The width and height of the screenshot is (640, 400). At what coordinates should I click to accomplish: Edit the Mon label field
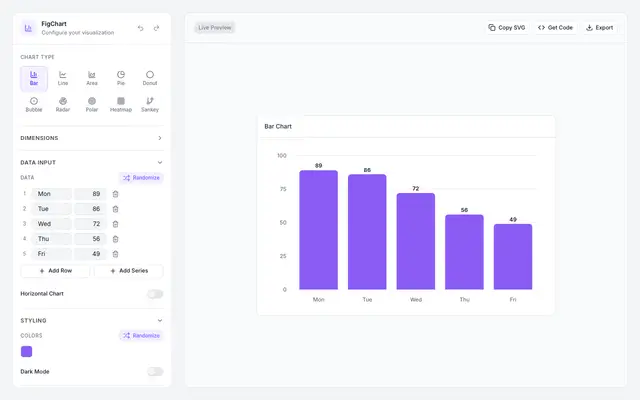coord(51,194)
